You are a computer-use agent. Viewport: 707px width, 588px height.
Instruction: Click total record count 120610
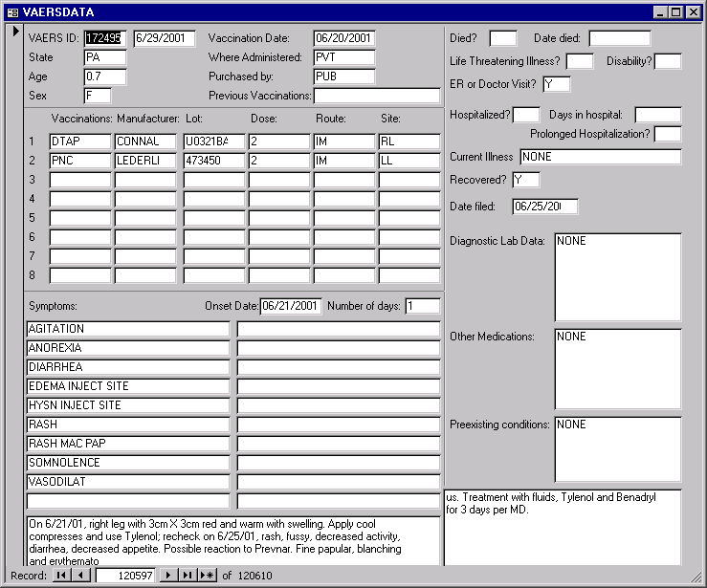[x=255, y=576]
